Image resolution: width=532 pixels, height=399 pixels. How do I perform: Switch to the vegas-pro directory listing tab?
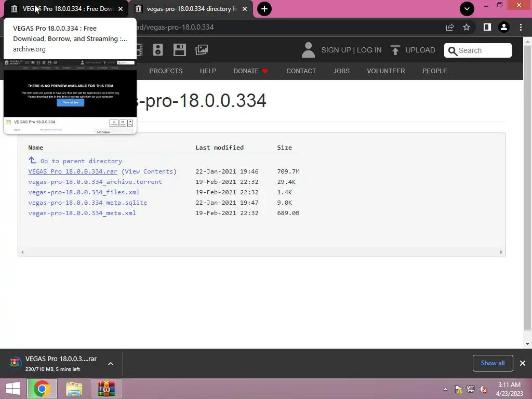point(192,9)
